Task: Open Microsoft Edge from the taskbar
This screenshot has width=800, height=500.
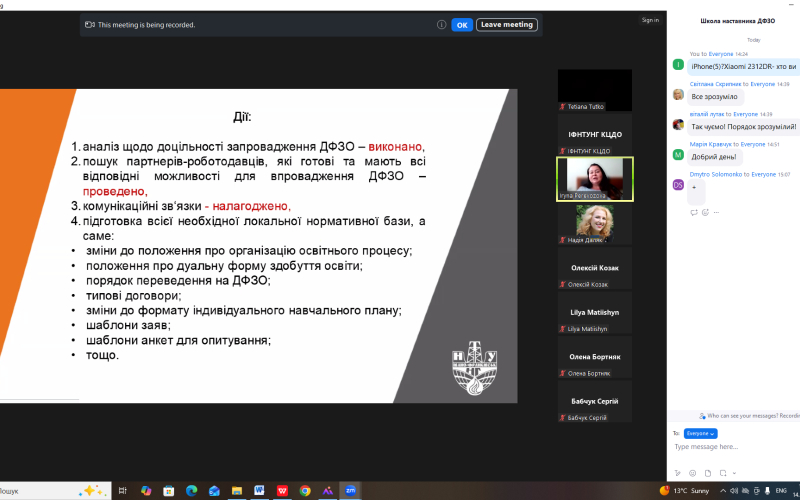Action: click(x=191, y=491)
